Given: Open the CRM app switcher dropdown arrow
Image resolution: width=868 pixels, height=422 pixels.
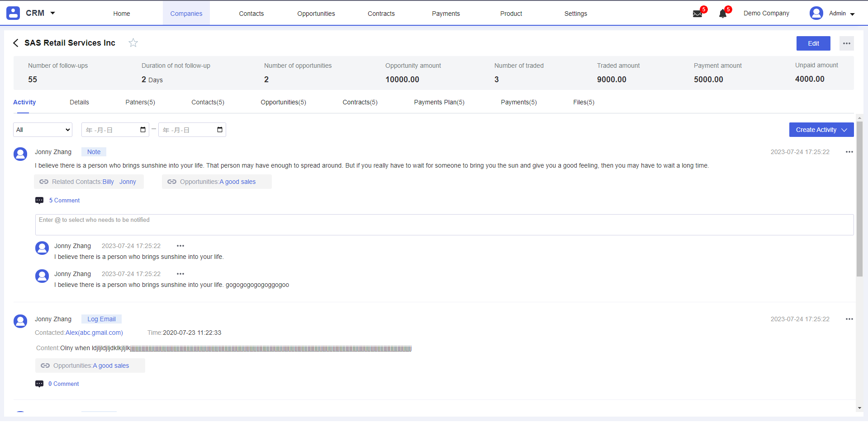Looking at the screenshot, I should (52, 13).
